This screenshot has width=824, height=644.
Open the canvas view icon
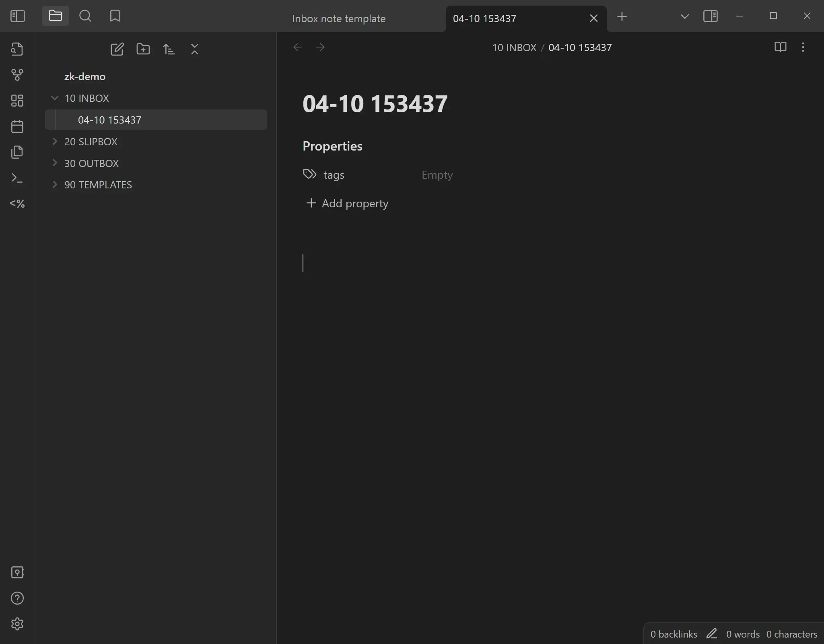coord(17,100)
